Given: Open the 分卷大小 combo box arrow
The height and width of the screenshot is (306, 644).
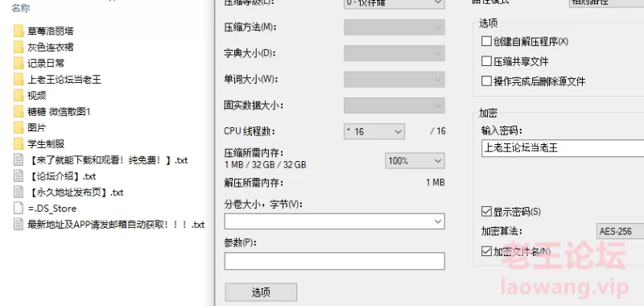Looking at the screenshot, I should pyautogui.click(x=438, y=221).
